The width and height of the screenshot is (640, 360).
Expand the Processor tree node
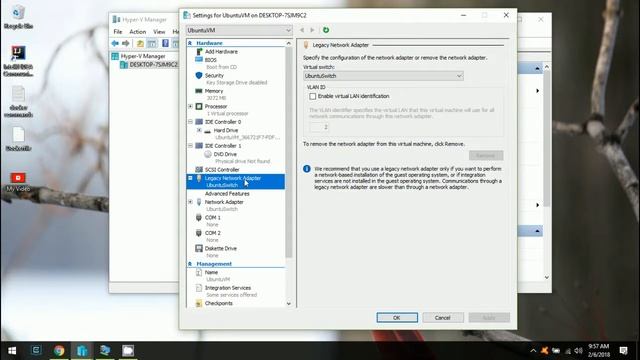(190, 106)
